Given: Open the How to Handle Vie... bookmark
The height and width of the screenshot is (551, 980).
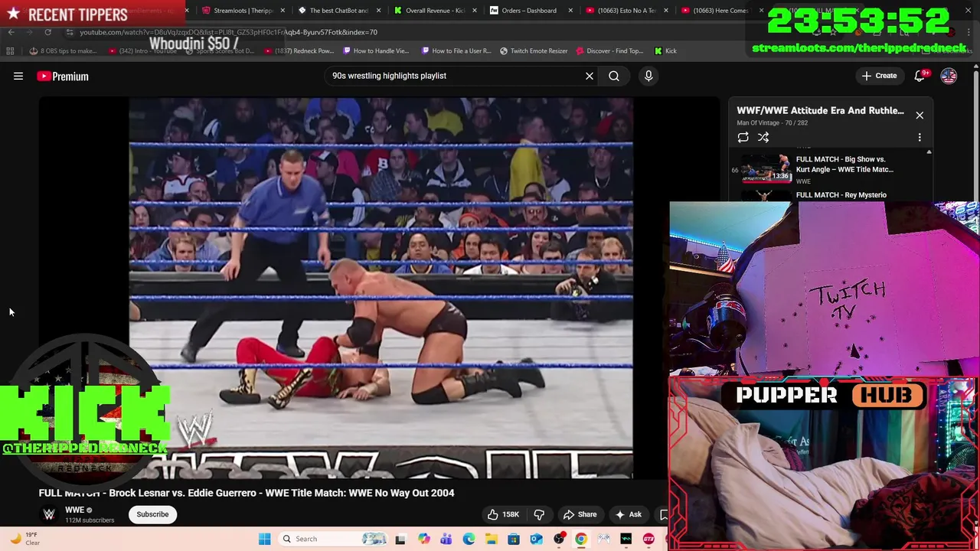Looking at the screenshot, I should point(376,51).
